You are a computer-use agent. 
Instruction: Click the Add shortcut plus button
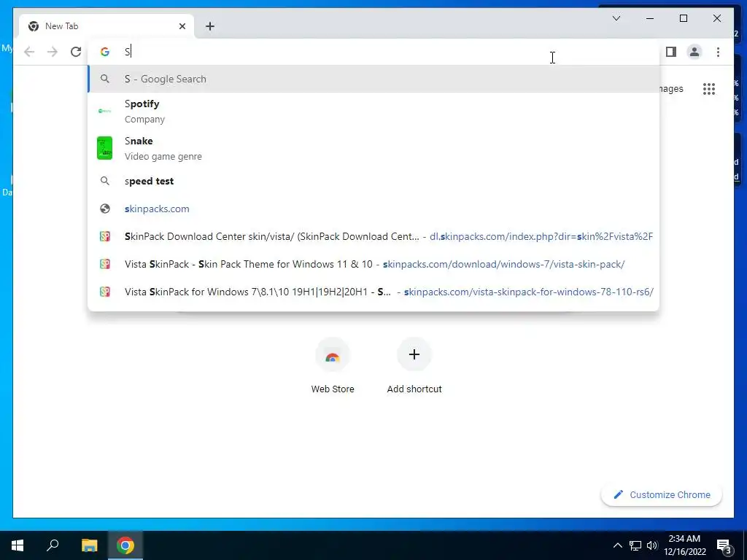414,355
